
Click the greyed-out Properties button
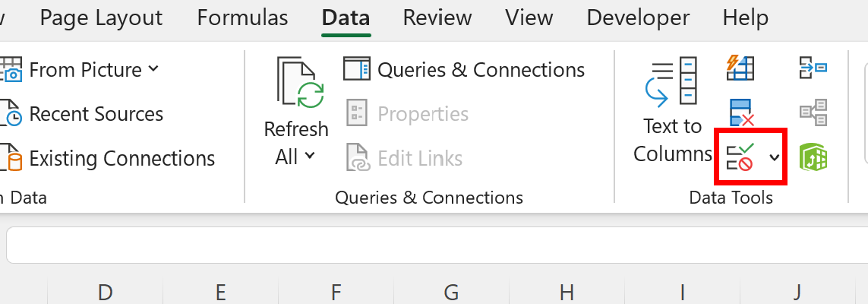[x=408, y=114]
